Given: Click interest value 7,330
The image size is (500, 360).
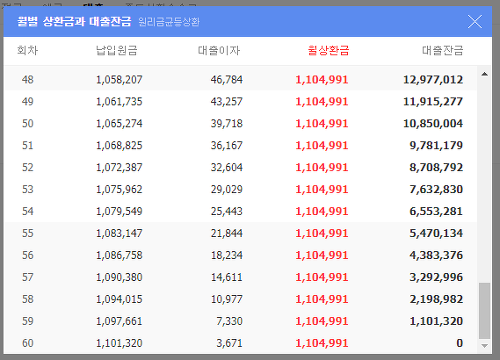Looking at the screenshot, I should pyautogui.click(x=229, y=321).
